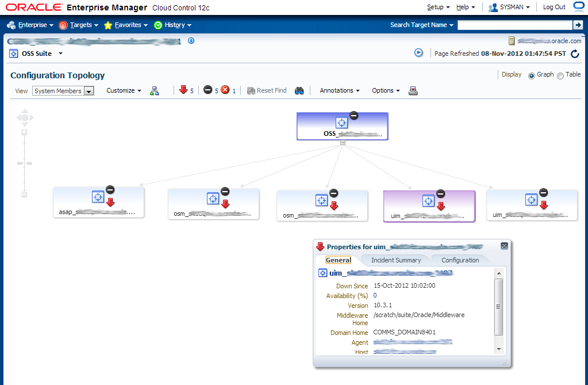Open the SYSMAN user menu
The width and height of the screenshot is (588, 385).
coord(509,7)
